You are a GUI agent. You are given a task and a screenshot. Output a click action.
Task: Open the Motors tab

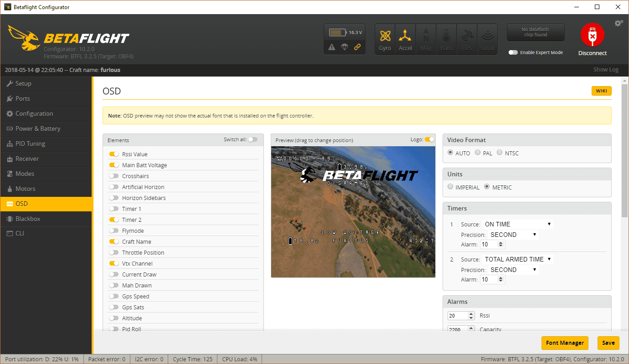click(46, 189)
